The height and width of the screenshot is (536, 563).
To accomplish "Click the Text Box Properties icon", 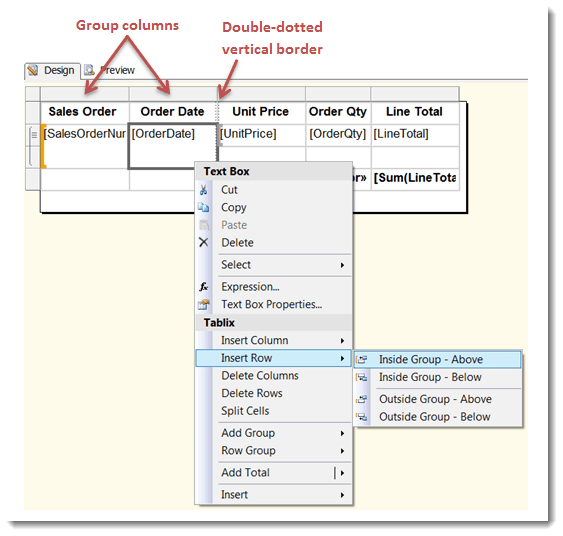I will tap(204, 304).
